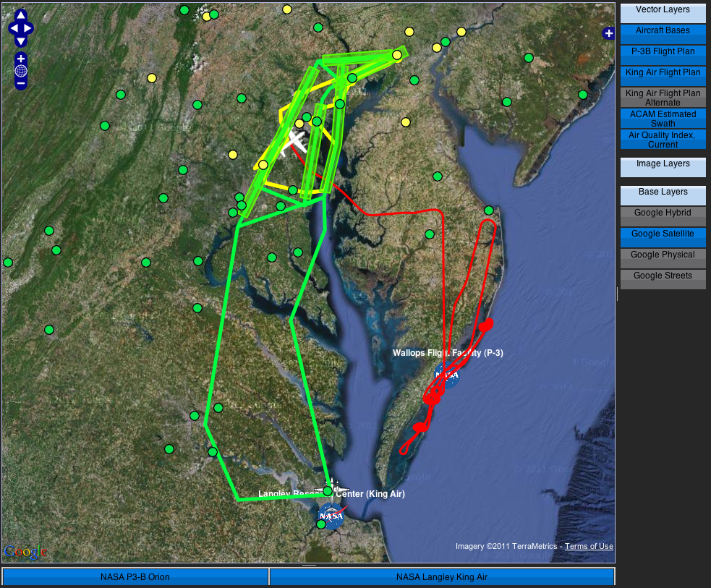Pan the map north with up arrow

(20, 16)
